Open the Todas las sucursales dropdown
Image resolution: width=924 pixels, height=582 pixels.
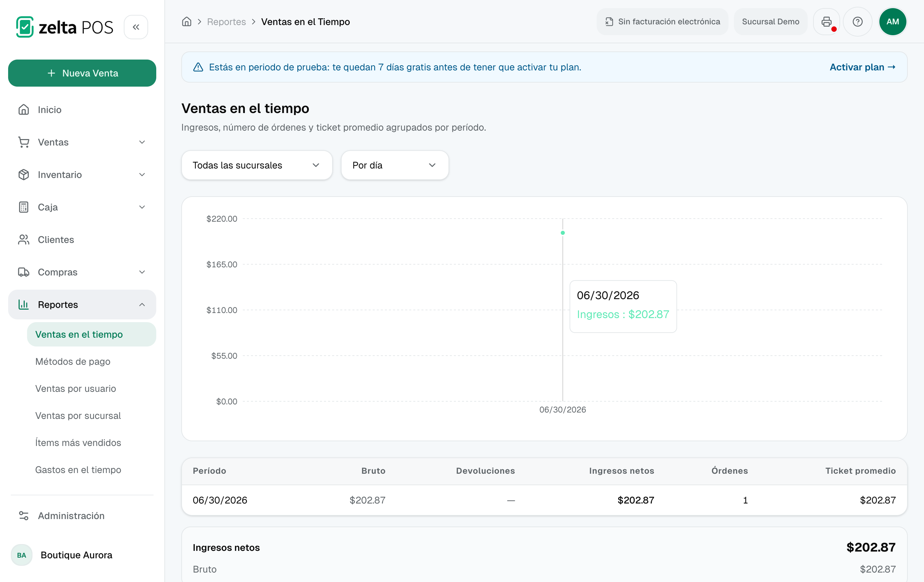[x=257, y=165]
